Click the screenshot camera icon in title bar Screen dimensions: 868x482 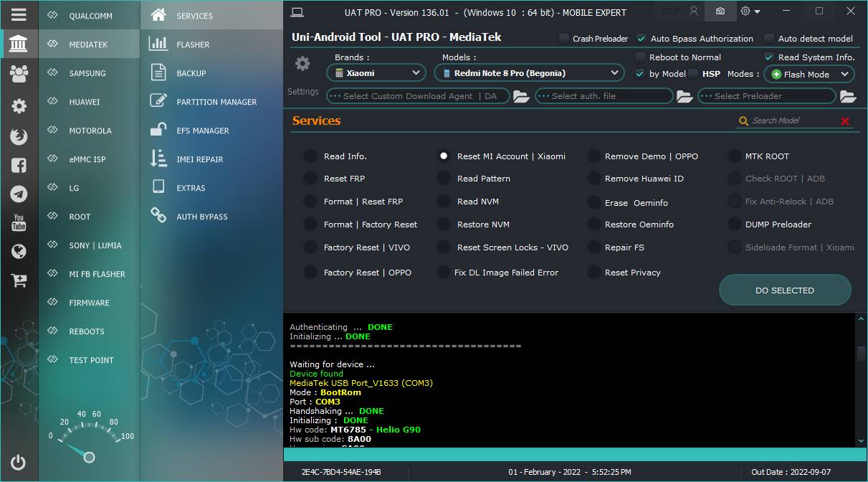[720, 11]
